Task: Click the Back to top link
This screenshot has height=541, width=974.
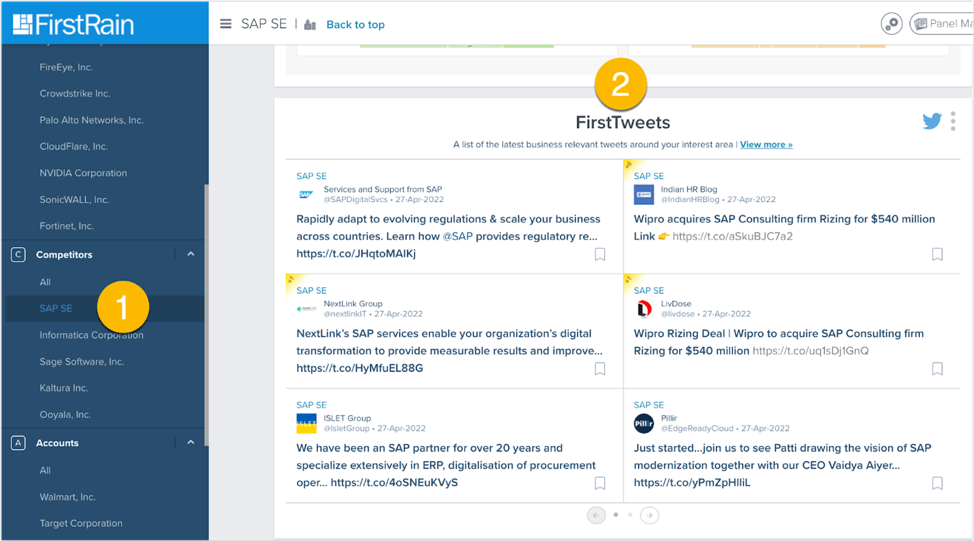Action: click(x=355, y=25)
